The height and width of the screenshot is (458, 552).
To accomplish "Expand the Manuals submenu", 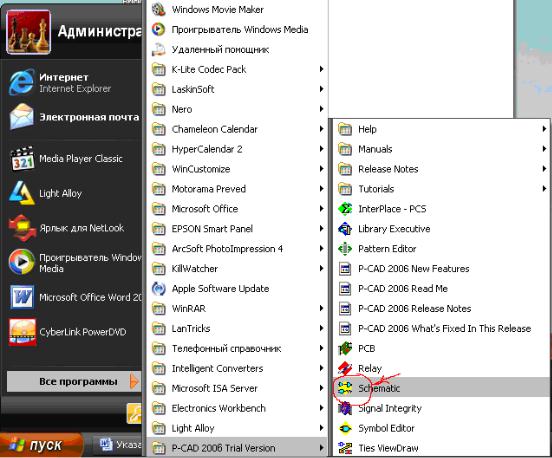I will click(441, 149).
